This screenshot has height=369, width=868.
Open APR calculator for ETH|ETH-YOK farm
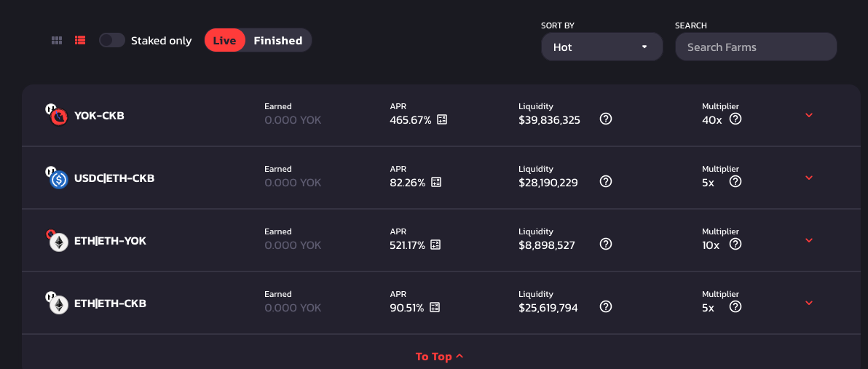(x=435, y=244)
